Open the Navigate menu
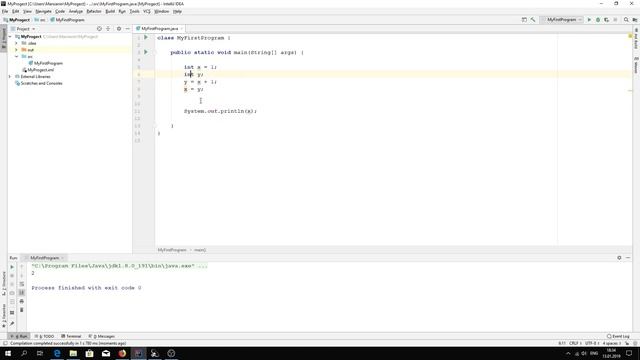 coord(43,11)
